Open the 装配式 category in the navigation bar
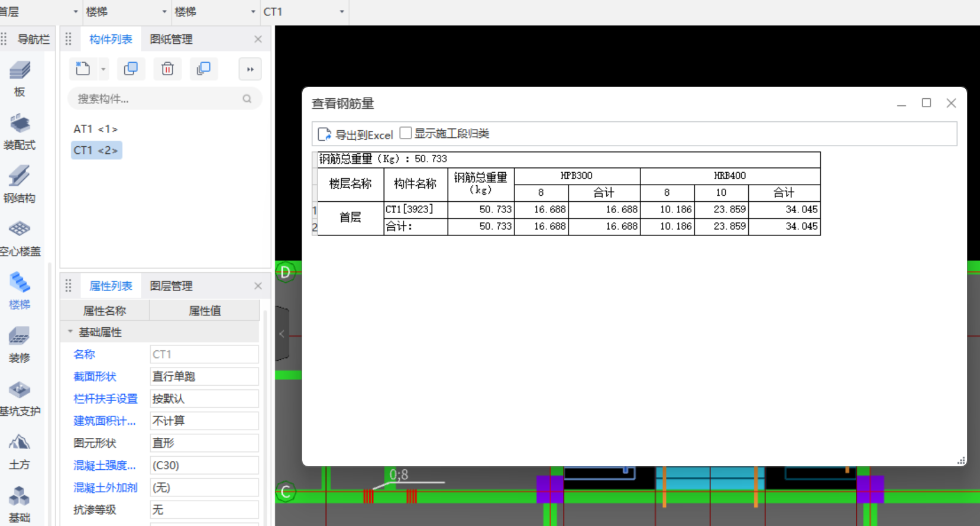Viewport: 980px width, 526px height. [20, 132]
